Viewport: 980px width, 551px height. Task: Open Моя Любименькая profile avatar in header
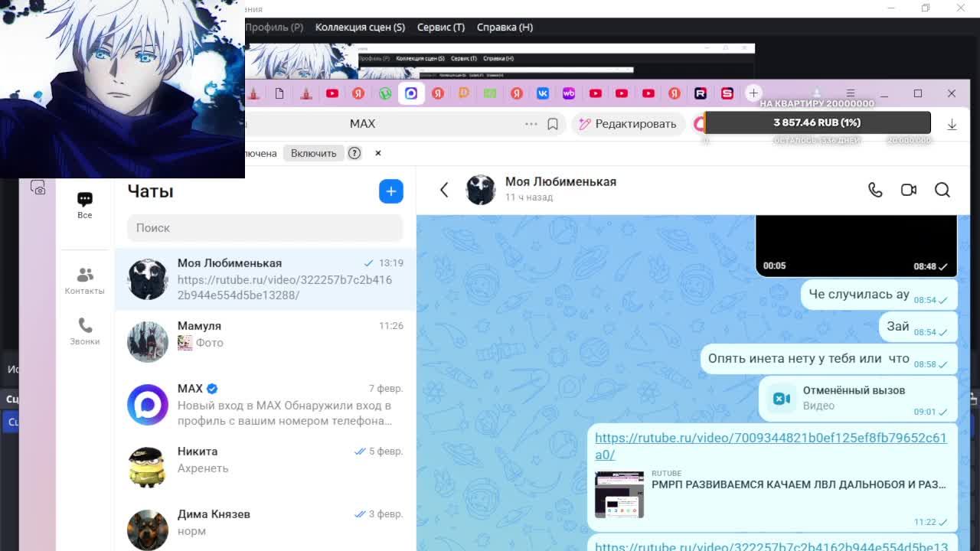point(481,190)
